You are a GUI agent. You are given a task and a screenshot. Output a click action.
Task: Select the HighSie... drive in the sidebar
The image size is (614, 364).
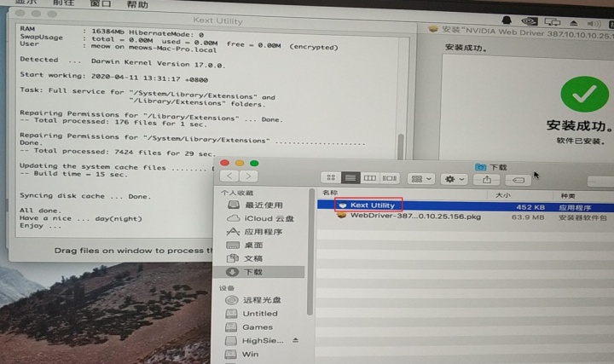click(x=254, y=340)
